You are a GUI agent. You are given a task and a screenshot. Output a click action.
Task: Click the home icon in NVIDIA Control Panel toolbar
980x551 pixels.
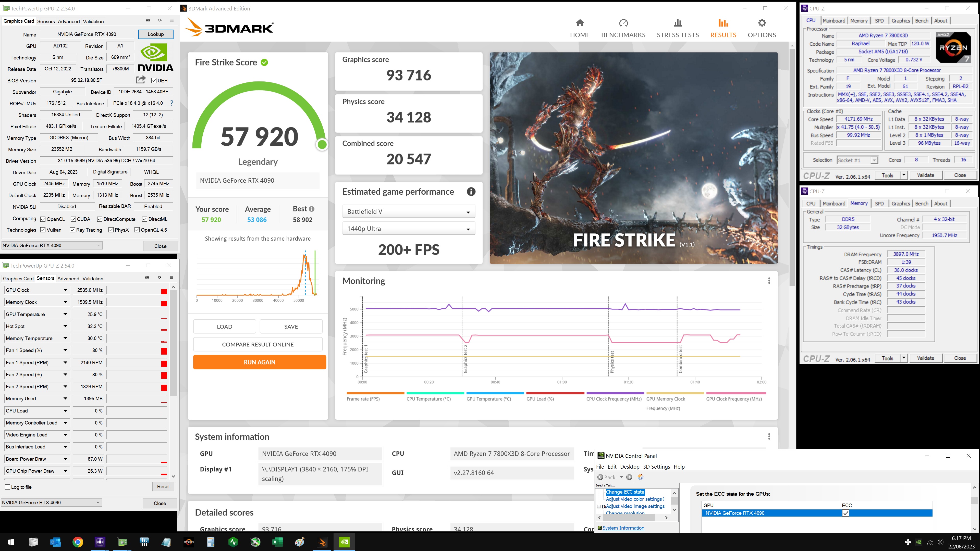(x=641, y=477)
